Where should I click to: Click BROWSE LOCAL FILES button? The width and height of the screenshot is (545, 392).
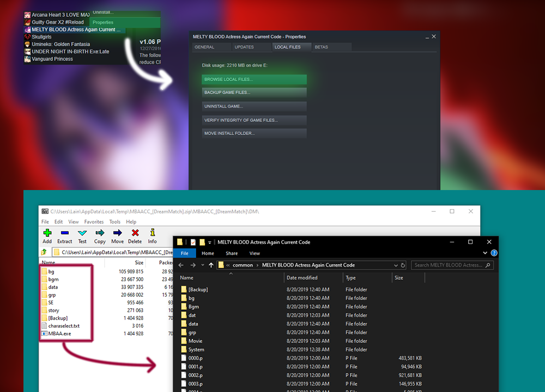point(254,79)
